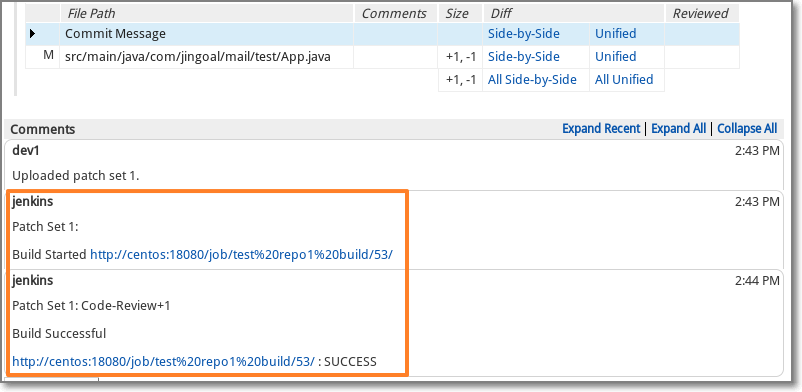Open Side-by-Side diff for App.java
802x392 pixels.
tap(524, 57)
